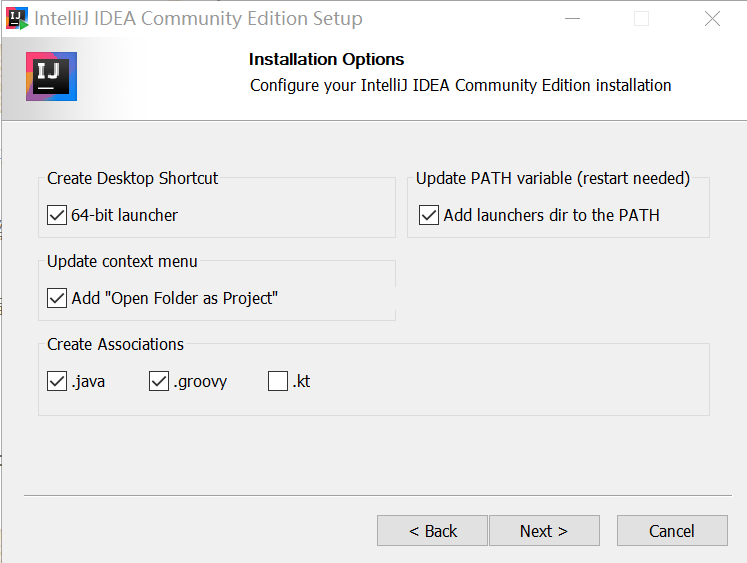Click the Installation Options heading
This screenshot has width=747, height=563.
click(326, 60)
